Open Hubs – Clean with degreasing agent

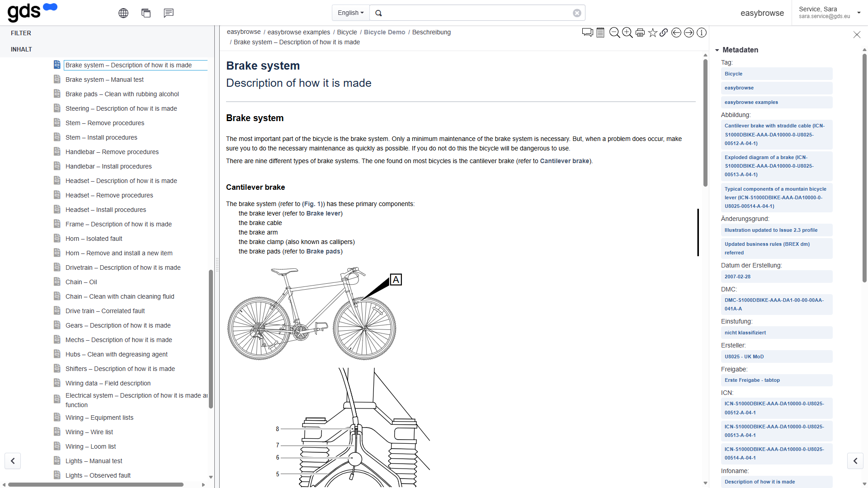pos(116,354)
